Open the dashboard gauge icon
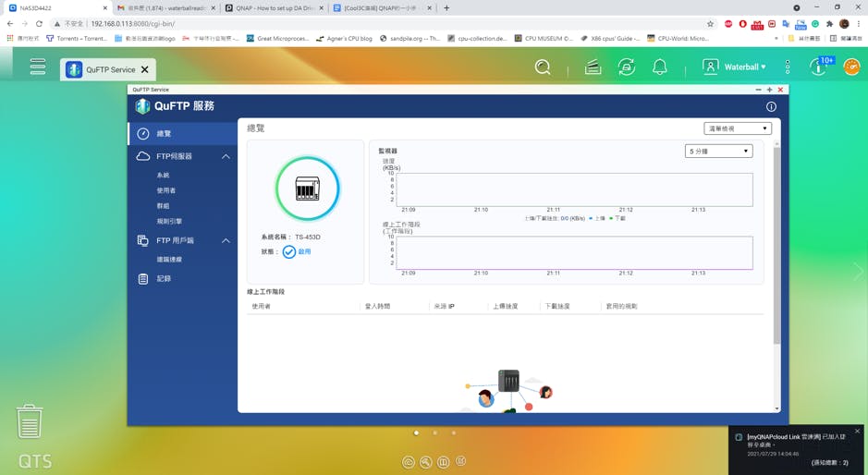Screen dimensions: 868x475 pyautogui.click(x=851, y=67)
